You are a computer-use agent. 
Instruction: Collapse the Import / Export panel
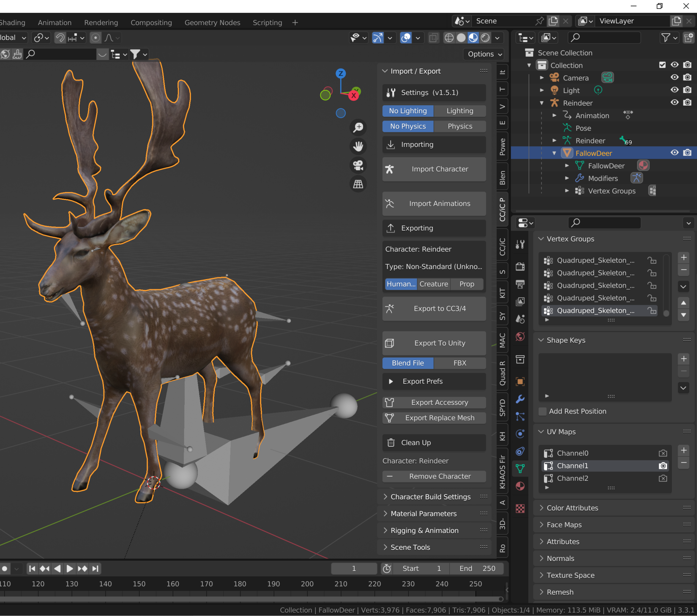pyautogui.click(x=385, y=71)
